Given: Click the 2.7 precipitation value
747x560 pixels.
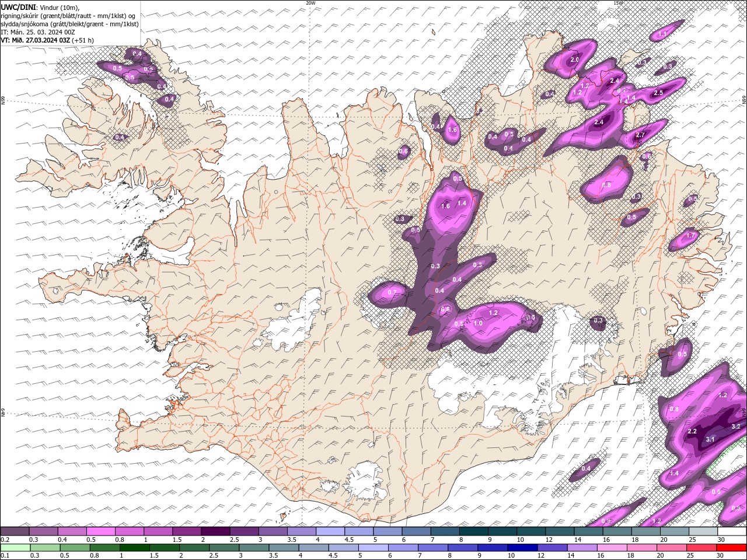Looking at the screenshot, I should [x=640, y=135].
